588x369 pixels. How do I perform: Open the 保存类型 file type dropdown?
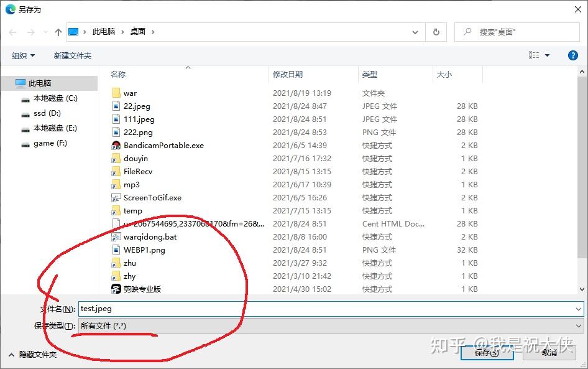(577, 325)
